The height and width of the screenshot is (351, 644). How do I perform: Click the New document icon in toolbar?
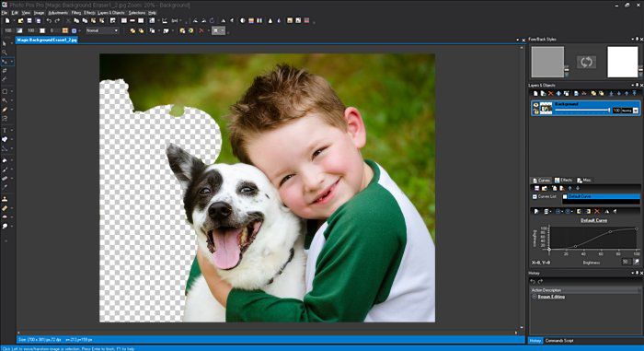point(7,20)
